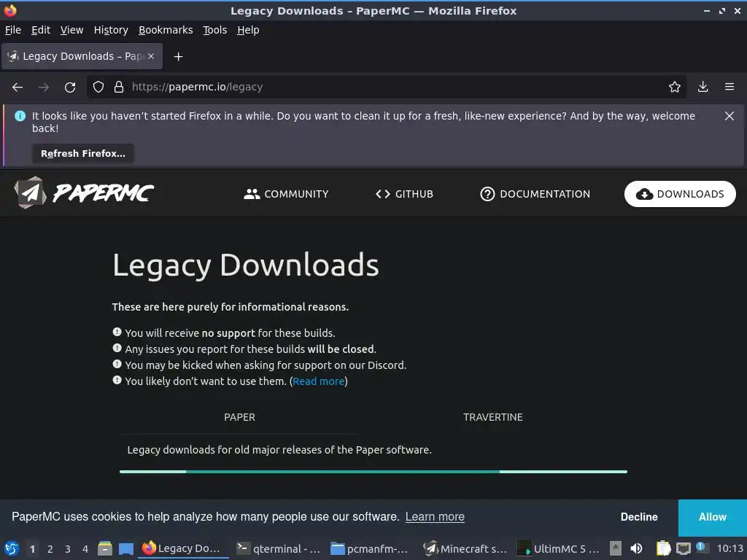
Task: Bookmark this page with the star icon
Action: [x=675, y=87]
